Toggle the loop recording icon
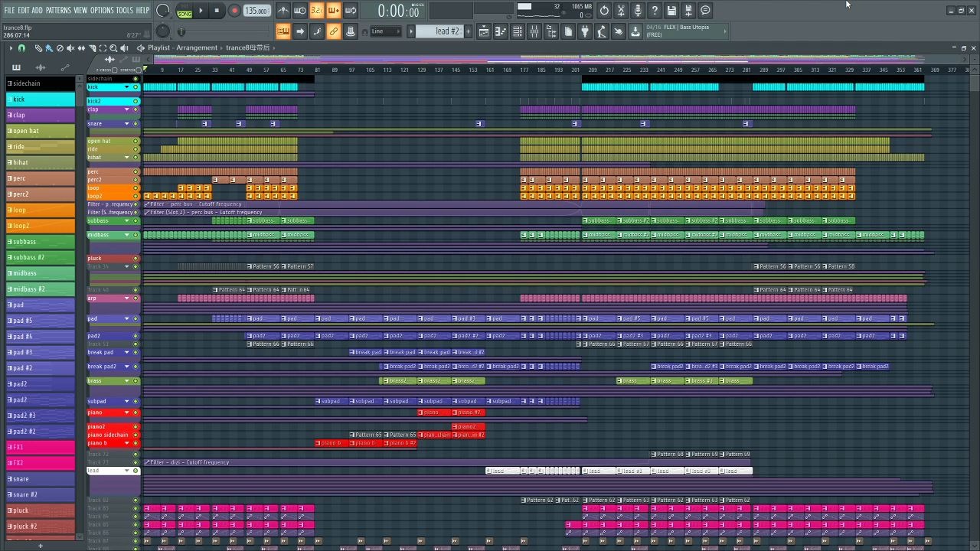Viewport: 980px width, 551px height. coord(350,11)
